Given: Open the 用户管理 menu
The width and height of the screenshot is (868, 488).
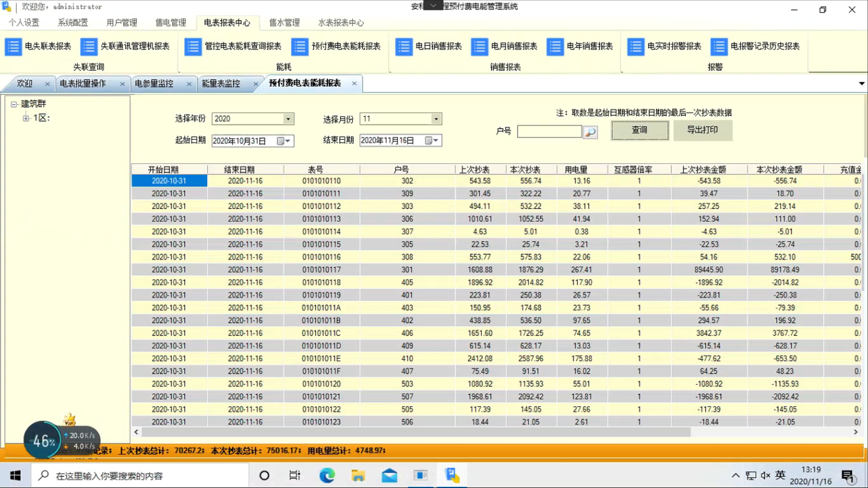Looking at the screenshot, I should (x=121, y=23).
